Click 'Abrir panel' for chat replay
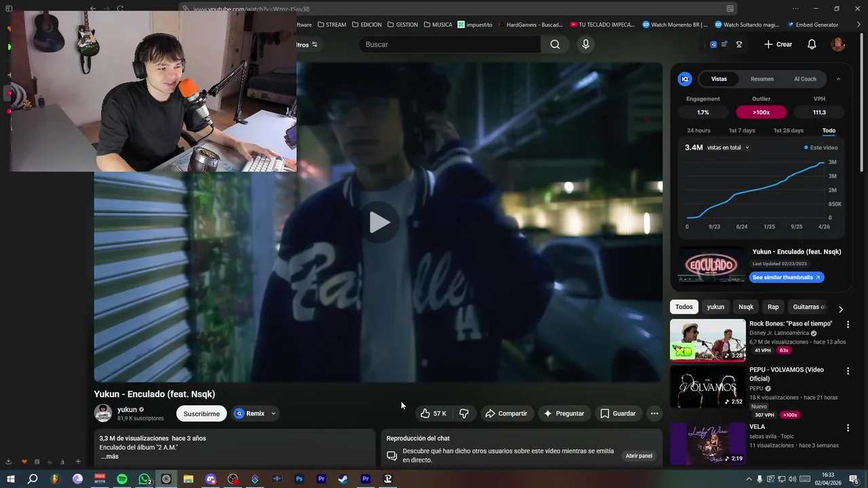 click(x=639, y=456)
